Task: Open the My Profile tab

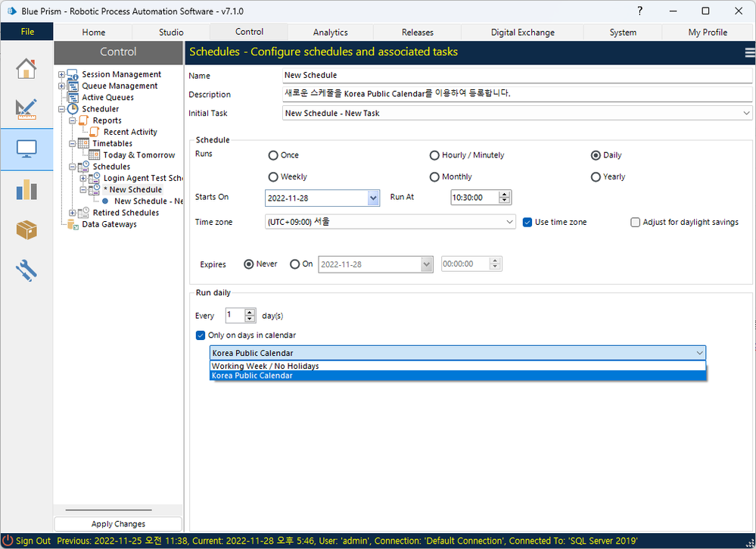Action: pos(708,33)
